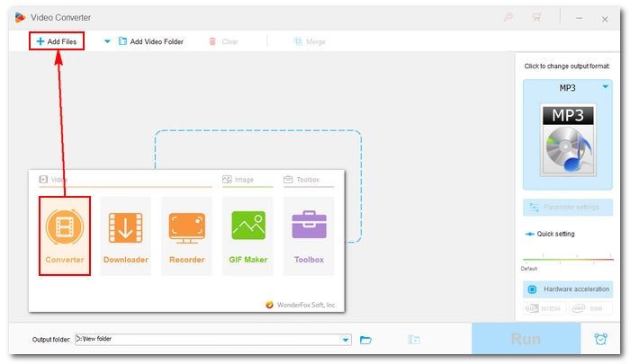Image resolution: width=630 pixels, height=364 pixels.
Task: Open the output folder path dropdown
Action: point(346,340)
